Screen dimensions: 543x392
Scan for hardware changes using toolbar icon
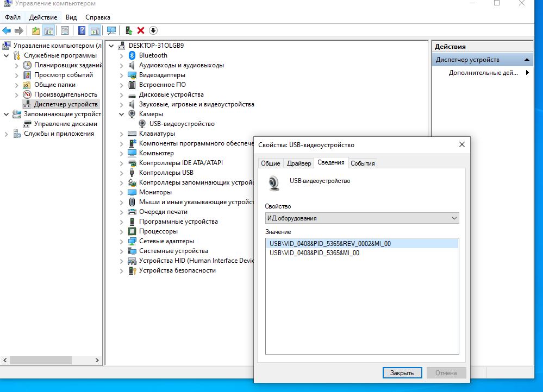click(111, 30)
